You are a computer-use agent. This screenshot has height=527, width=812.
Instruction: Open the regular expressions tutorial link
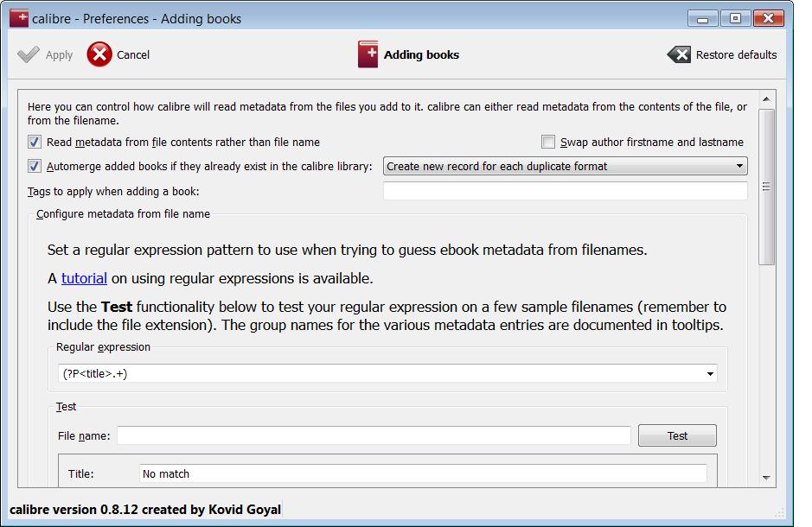(x=84, y=278)
